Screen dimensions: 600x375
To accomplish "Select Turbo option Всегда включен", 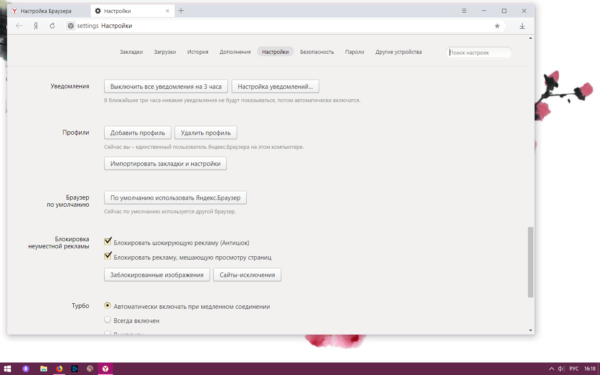I will (108, 320).
